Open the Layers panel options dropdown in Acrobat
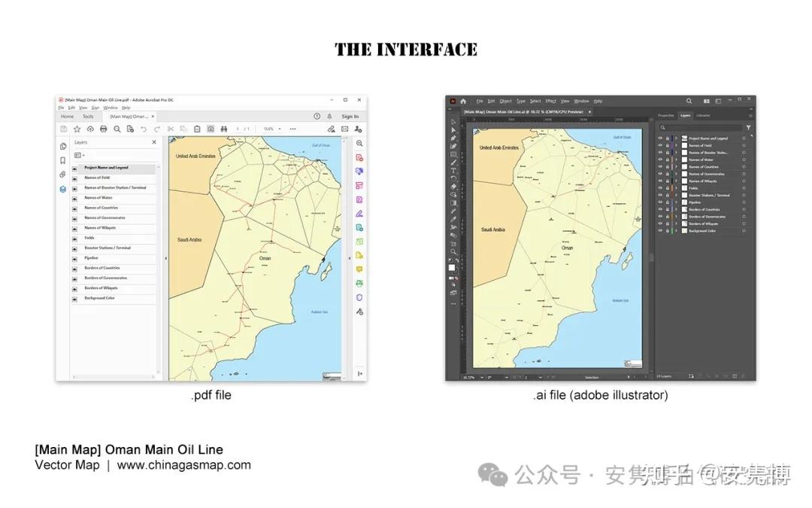 tap(78, 154)
